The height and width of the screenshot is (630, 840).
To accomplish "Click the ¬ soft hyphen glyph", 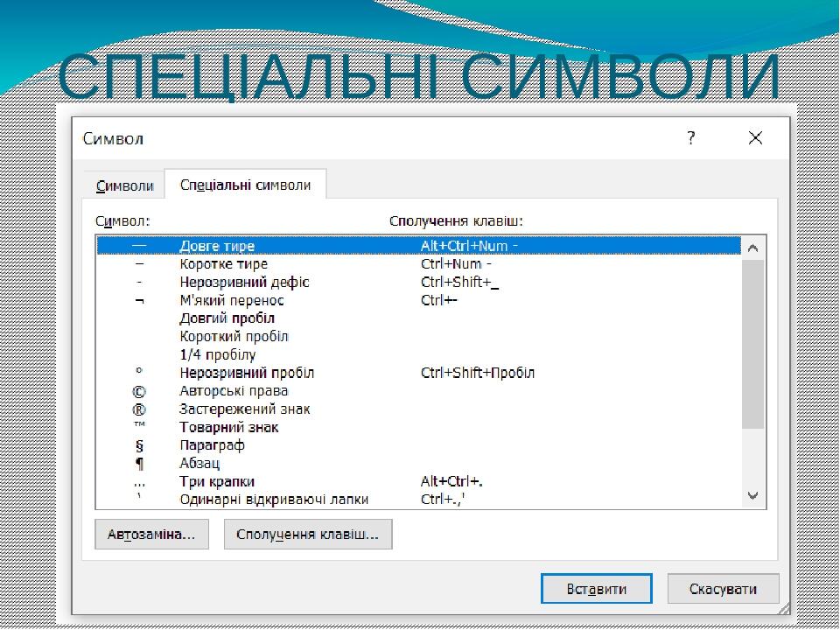I will click(x=139, y=301).
